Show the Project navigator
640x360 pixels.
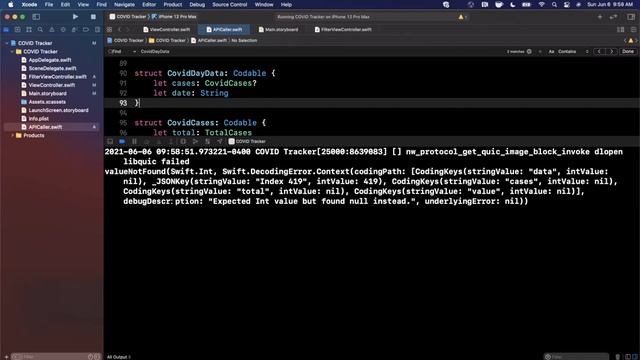(6, 30)
